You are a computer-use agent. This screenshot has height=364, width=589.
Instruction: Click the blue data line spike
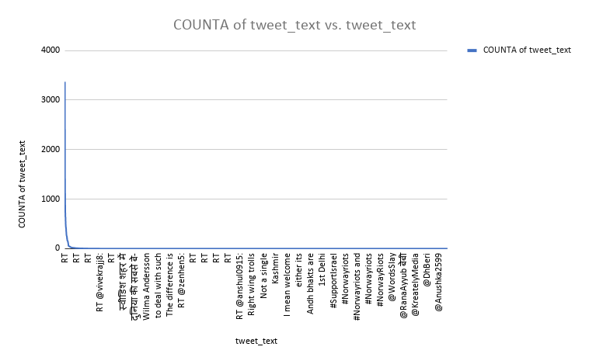[x=65, y=155]
